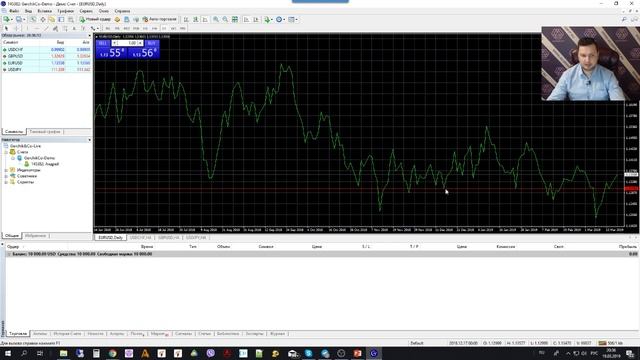Switch chart to candlesticks icon
The width and height of the screenshot is (640, 360).
195,19
